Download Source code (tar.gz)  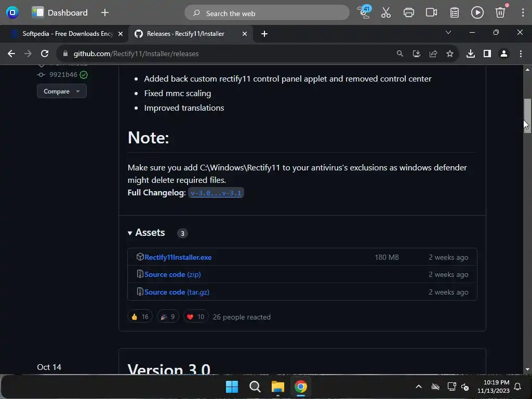coord(177,292)
